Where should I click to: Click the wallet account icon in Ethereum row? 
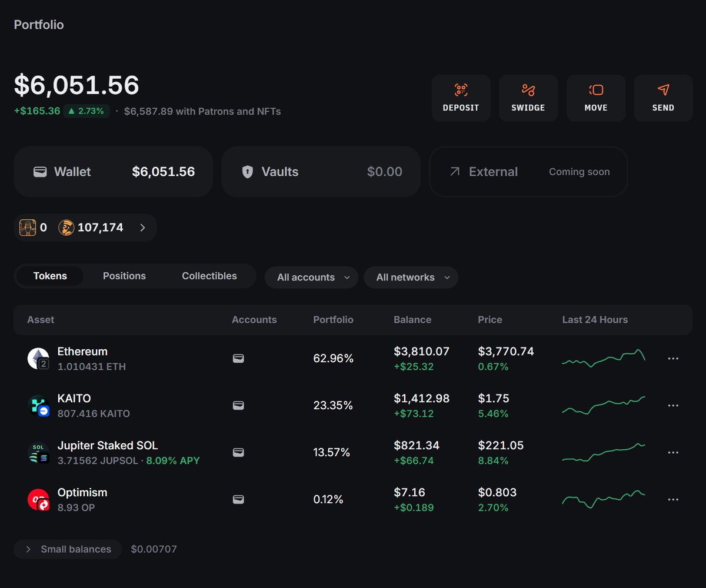tap(238, 359)
